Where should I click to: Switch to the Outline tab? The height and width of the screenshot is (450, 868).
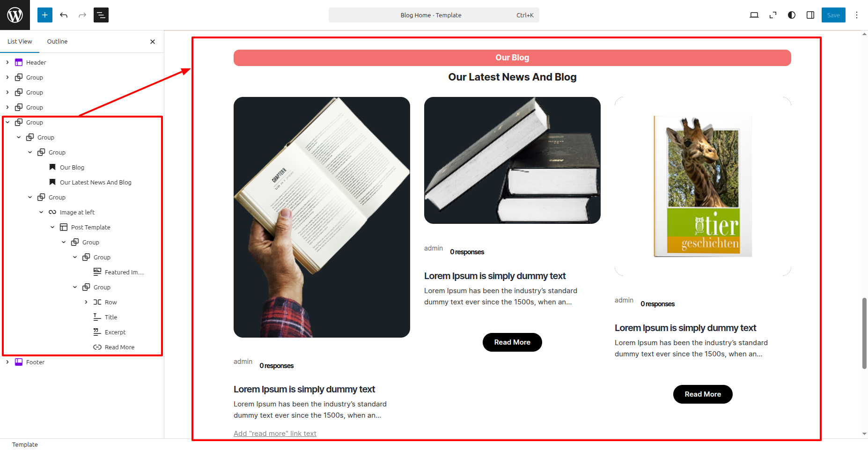[57, 41]
